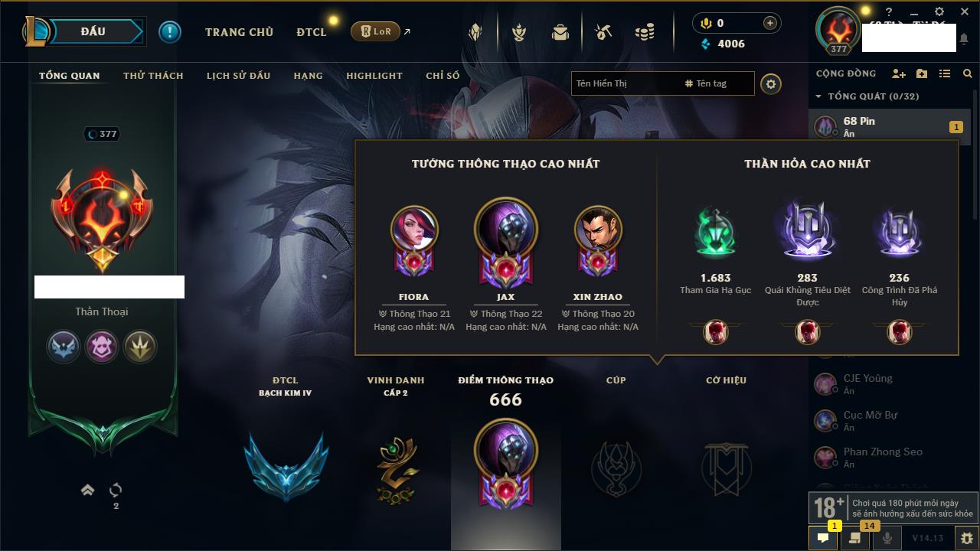Open the Loot hextech crafting icon
This screenshot has height=551, width=980.
pyautogui.click(x=603, y=32)
